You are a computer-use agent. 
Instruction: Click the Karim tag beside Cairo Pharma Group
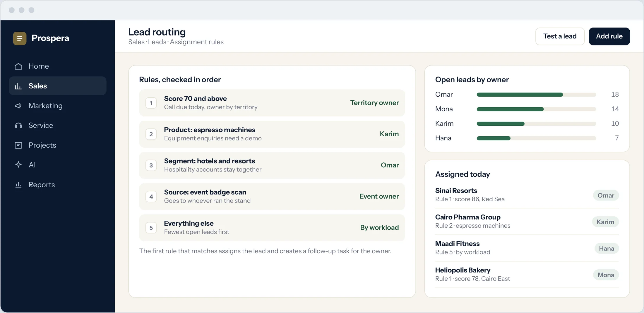605,222
